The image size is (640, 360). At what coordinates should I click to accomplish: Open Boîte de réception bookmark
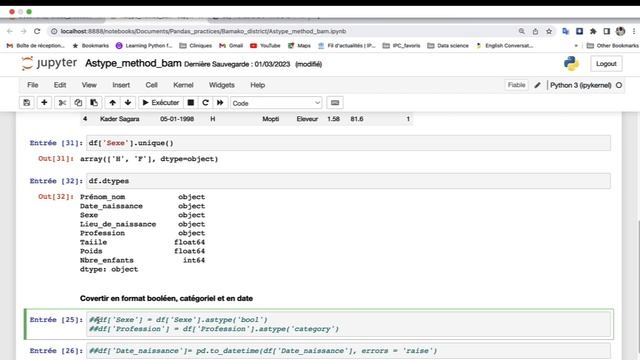point(36,46)
